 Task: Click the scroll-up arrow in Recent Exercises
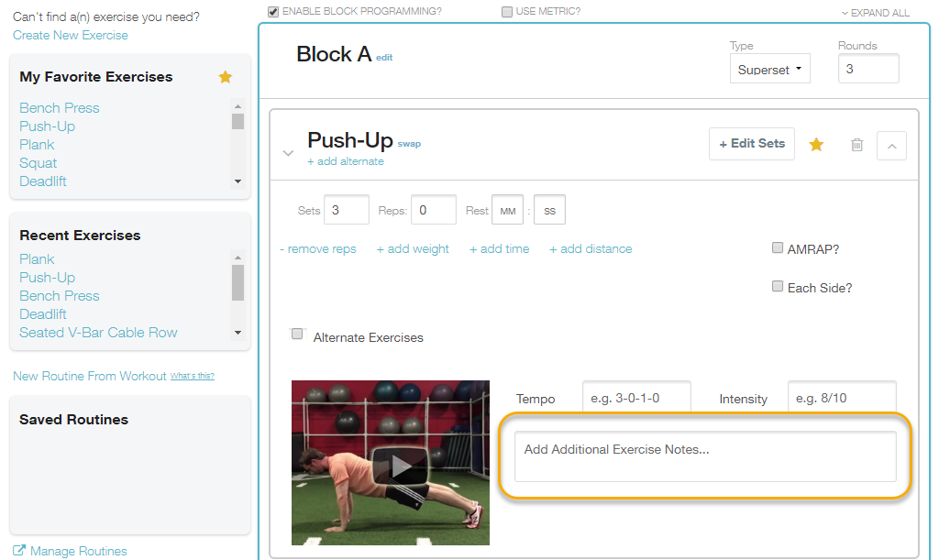point(238,258)
